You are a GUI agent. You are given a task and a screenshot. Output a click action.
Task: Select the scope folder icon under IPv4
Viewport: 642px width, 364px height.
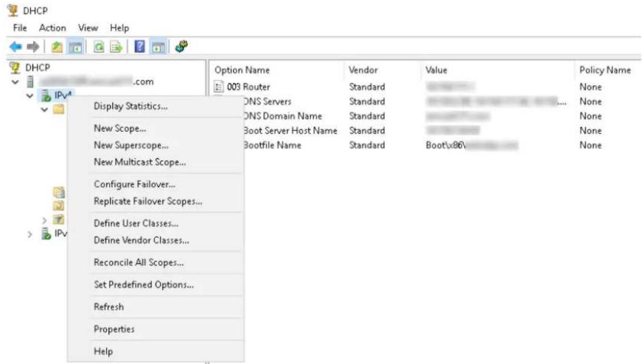[59, 109]
